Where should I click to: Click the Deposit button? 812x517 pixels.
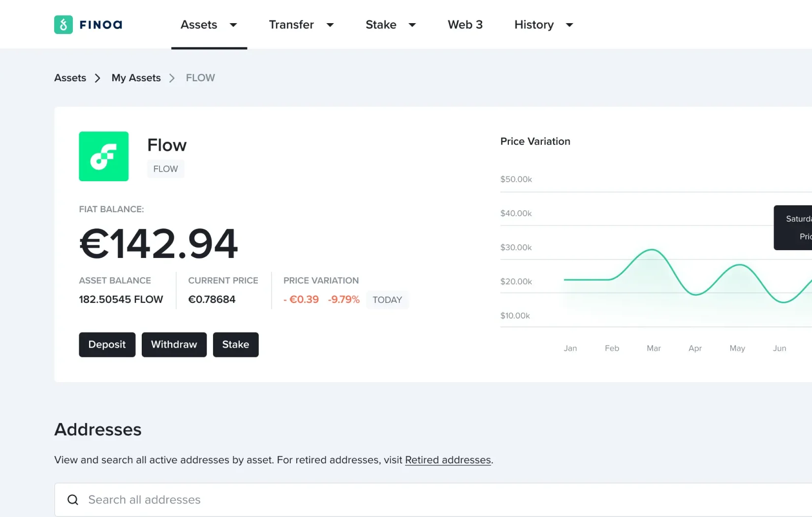[107, 345]
